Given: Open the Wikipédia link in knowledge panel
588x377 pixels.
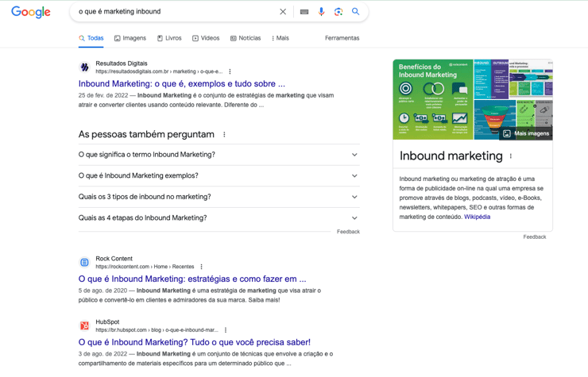Looking at the screenshot, I should (x=477, y=217).
